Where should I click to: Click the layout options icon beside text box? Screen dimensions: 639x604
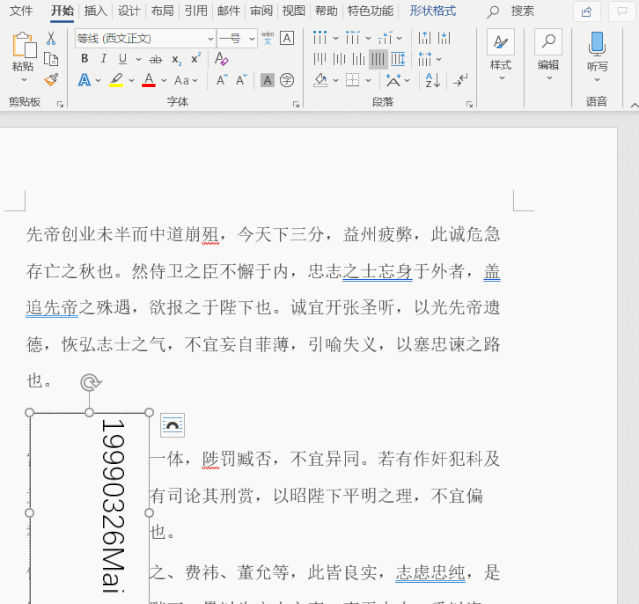[x=172, y=425]
